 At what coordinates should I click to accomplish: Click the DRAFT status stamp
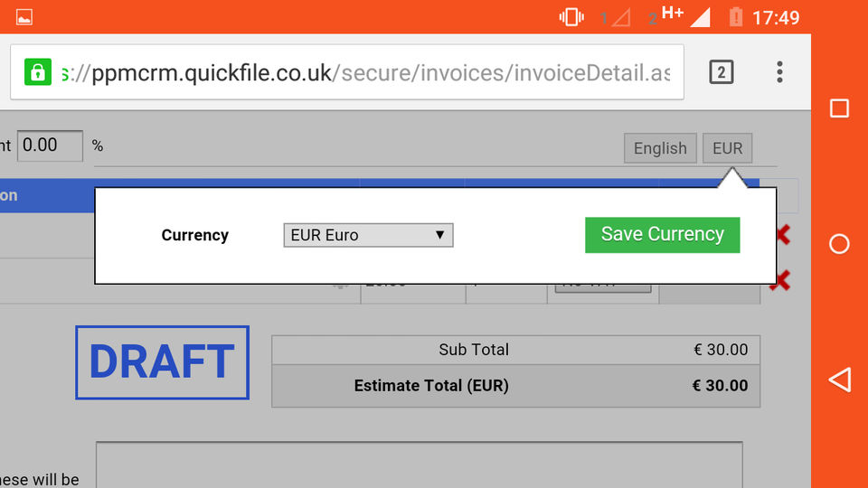162,362
